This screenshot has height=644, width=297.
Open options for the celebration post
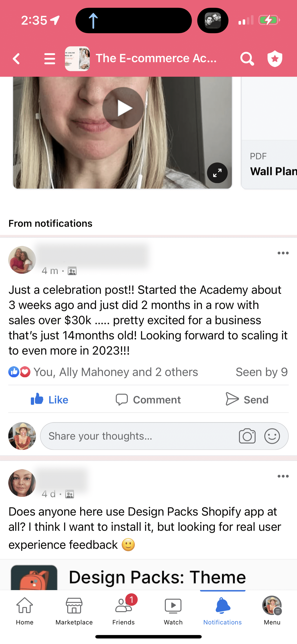click(x=283, y=253)
